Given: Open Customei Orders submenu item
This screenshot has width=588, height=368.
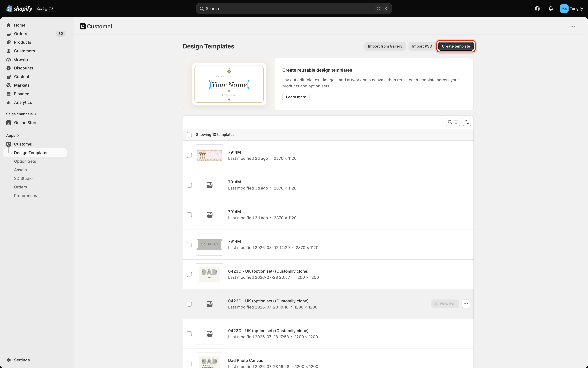Looking at the screenshot, I should coord(20,187).
